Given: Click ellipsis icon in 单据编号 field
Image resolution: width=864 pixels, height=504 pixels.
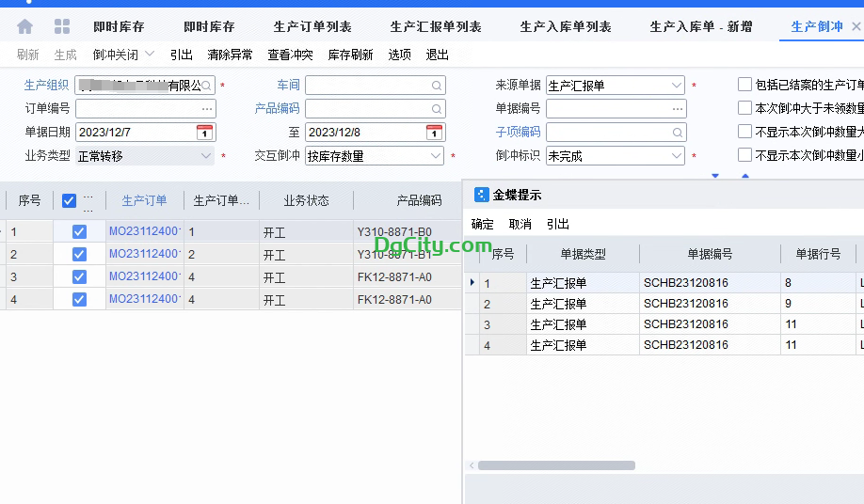Looking at the screenshot, I should point(678,109).
